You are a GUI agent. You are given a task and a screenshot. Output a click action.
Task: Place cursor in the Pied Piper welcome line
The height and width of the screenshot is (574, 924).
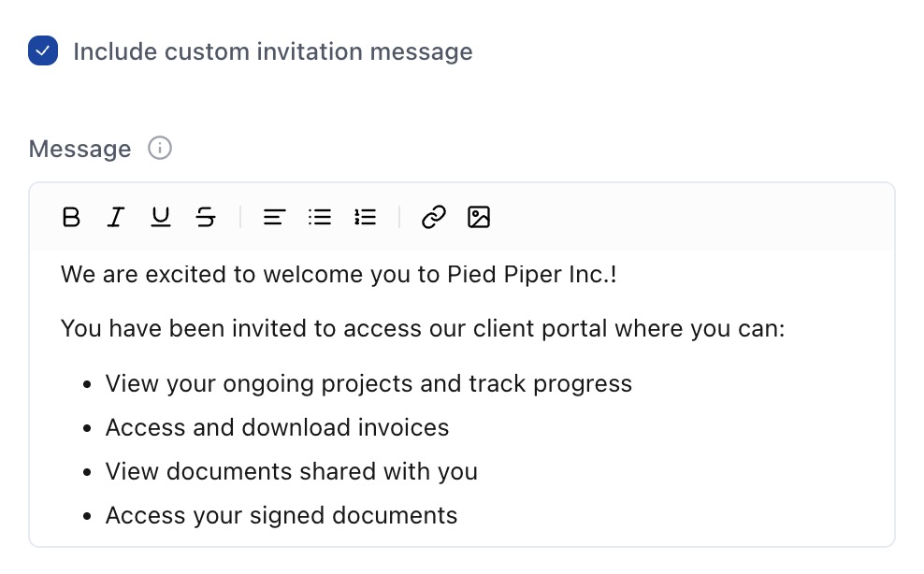(x=337, y=274)
